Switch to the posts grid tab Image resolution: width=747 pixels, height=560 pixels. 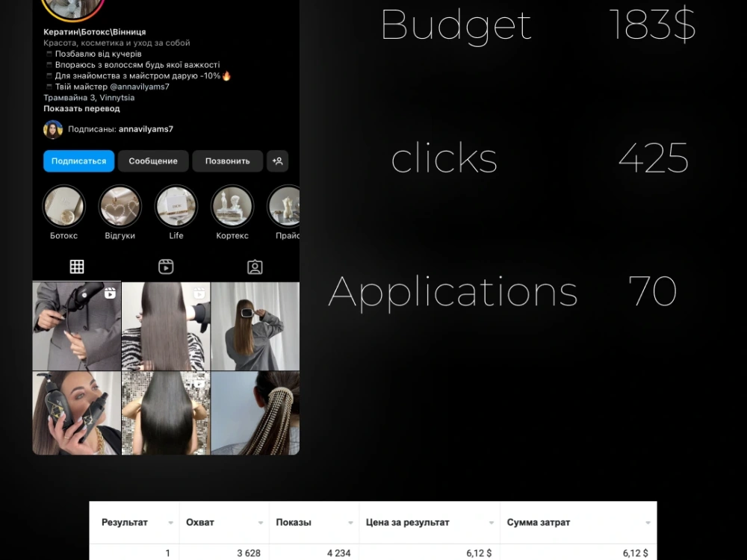[x=77, y=267]
